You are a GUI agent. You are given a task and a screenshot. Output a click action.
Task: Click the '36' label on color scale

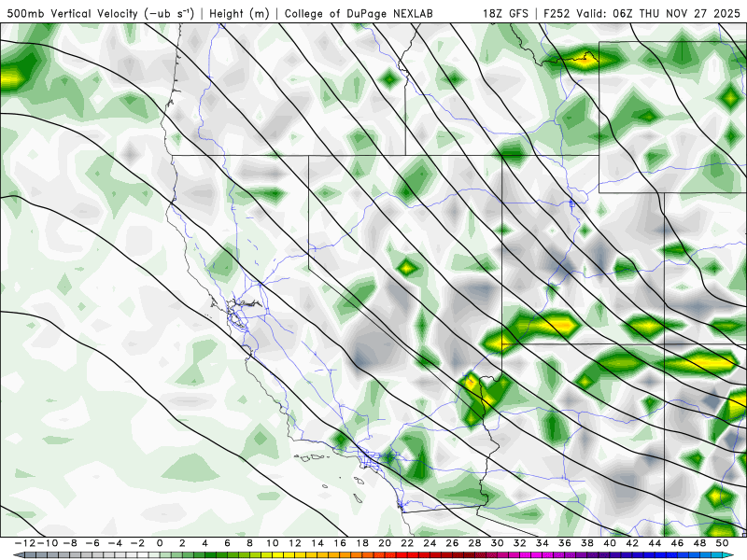click(565, 543)
